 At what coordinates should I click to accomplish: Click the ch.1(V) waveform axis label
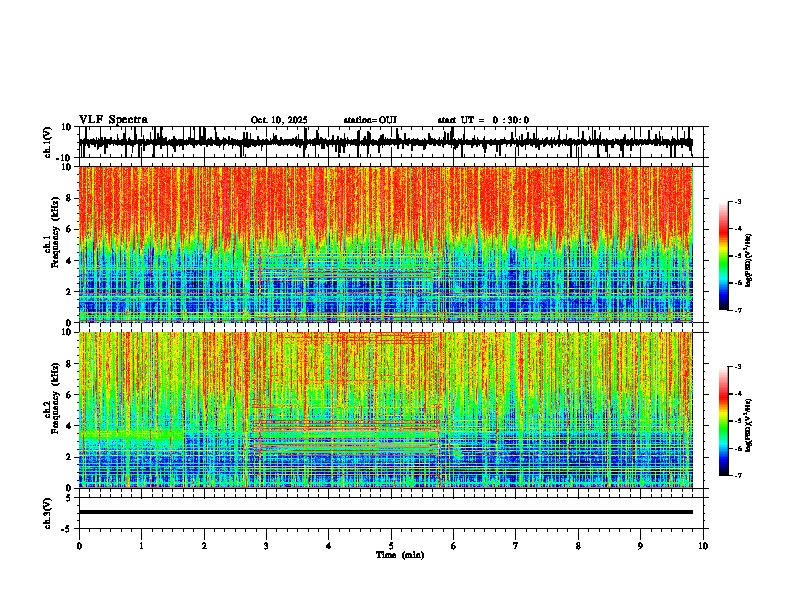point(48,142)
